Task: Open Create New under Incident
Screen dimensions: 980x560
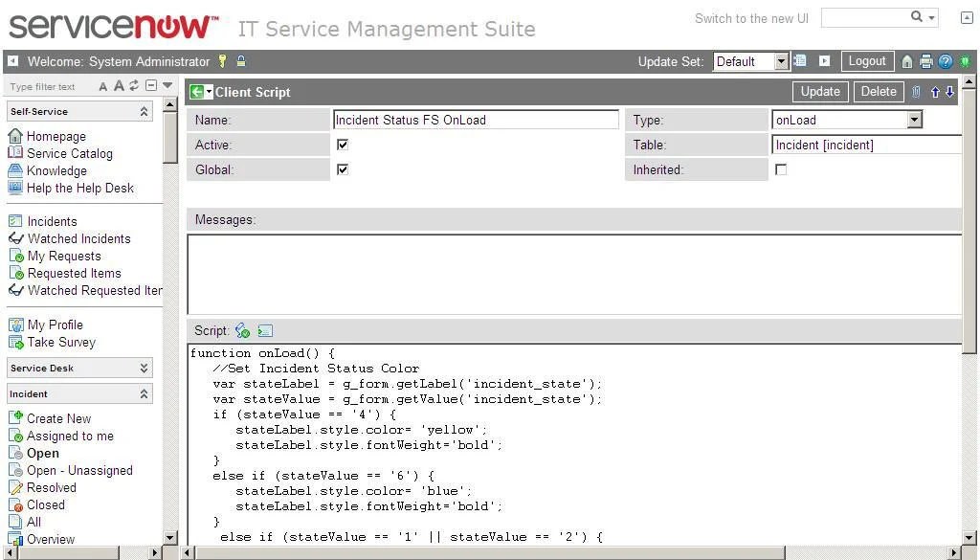Action: (x=58, y=418)
